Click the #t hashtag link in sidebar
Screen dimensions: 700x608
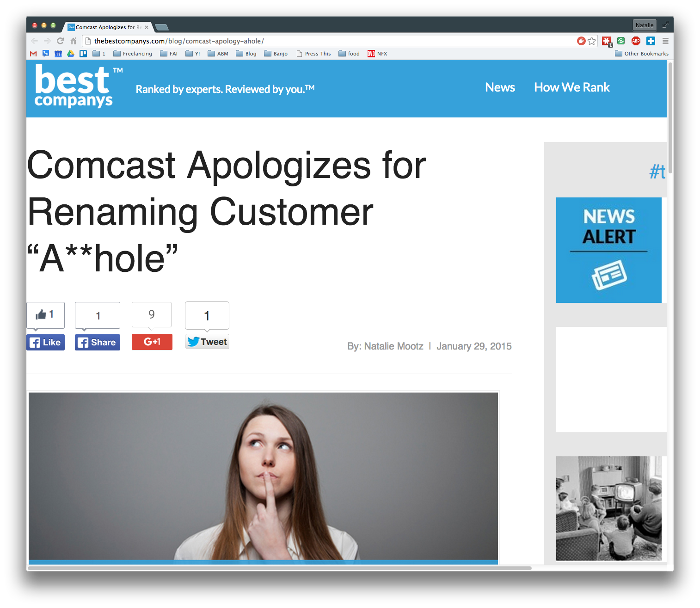[657, 172]
